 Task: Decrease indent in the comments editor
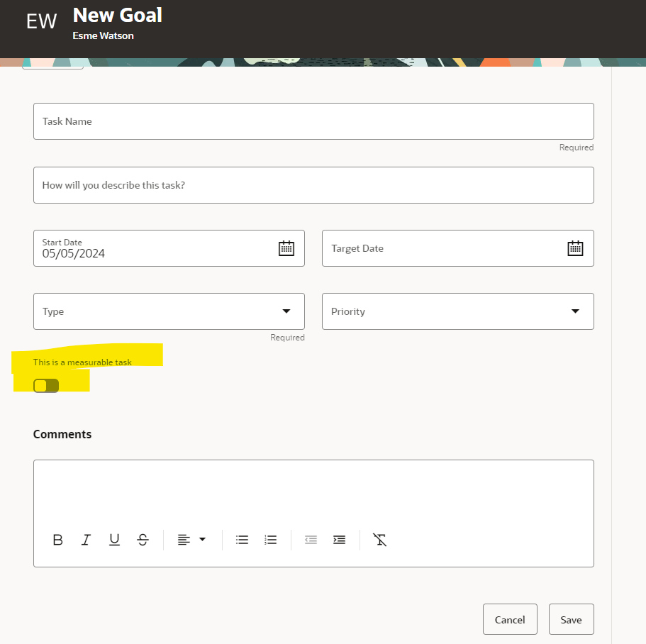coord(311,540)
